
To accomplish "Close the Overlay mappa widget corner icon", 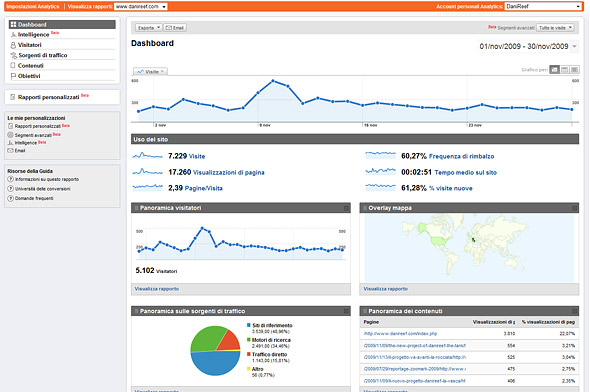I will click(x=574, y=208).
